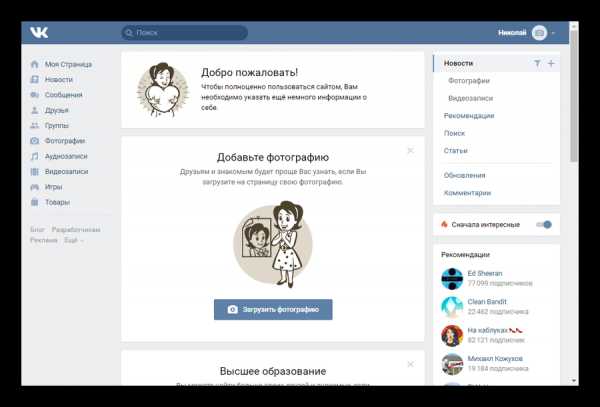Image resolution: width=600 pixels, height=407 pixels.
Task: Click the Высшее образование heading
Action: point(273,371)
